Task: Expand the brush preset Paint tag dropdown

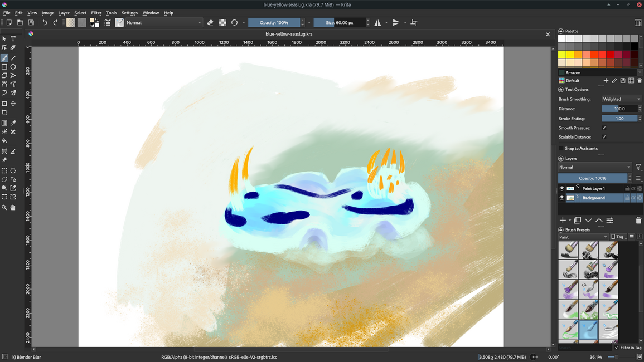Action: [583, 237]
